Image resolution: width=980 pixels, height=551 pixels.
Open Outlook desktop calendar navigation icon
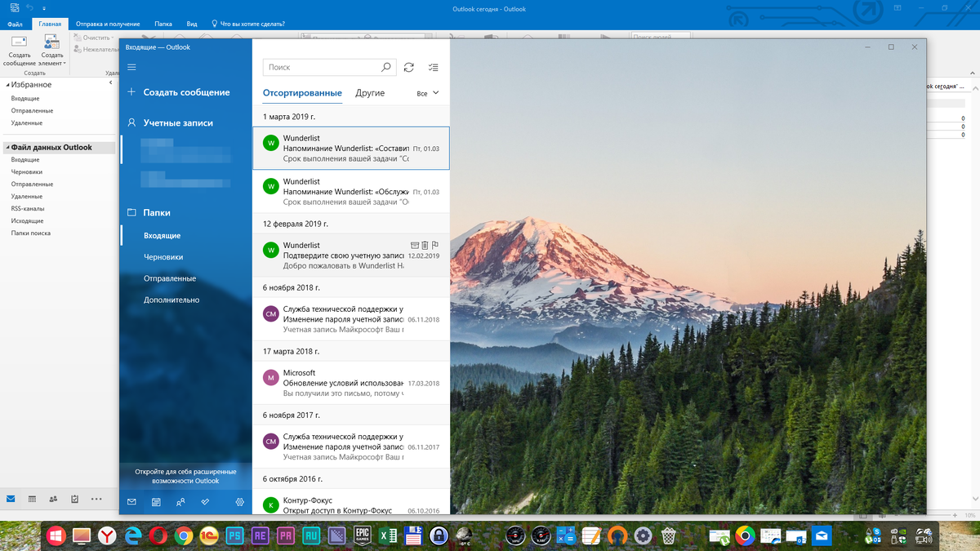coord(32,498)
